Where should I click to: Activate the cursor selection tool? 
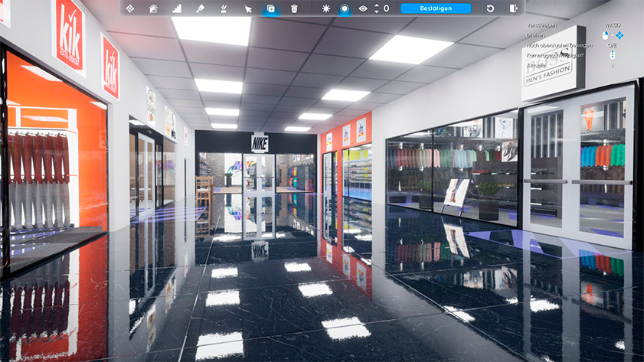[248, 8]
